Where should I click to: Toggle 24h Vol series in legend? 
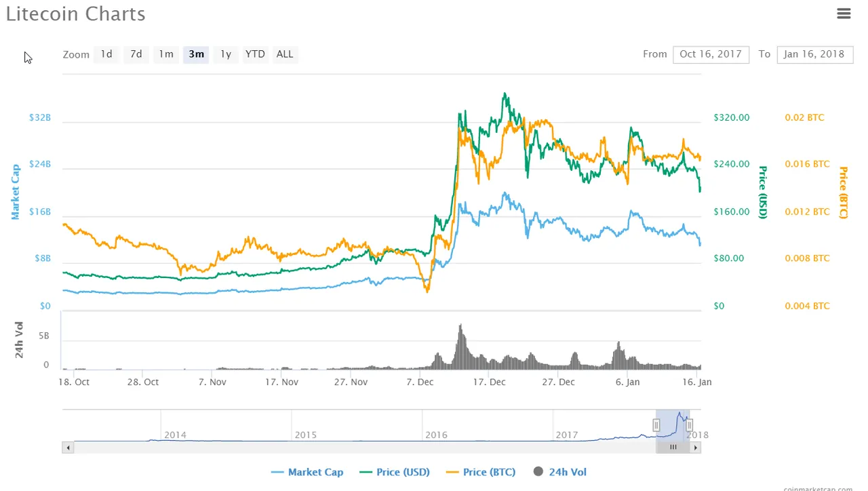pyautogui.click(x=560, y=472)
